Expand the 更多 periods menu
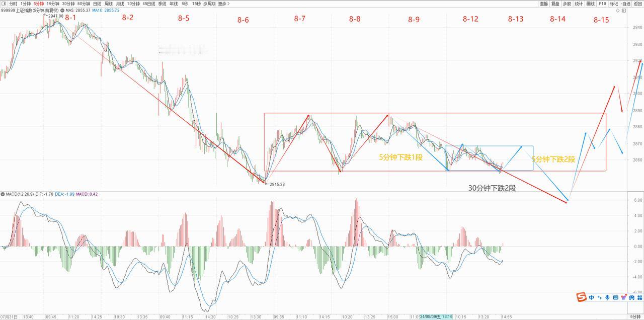 pyautogui.click(x=224, y=4)
